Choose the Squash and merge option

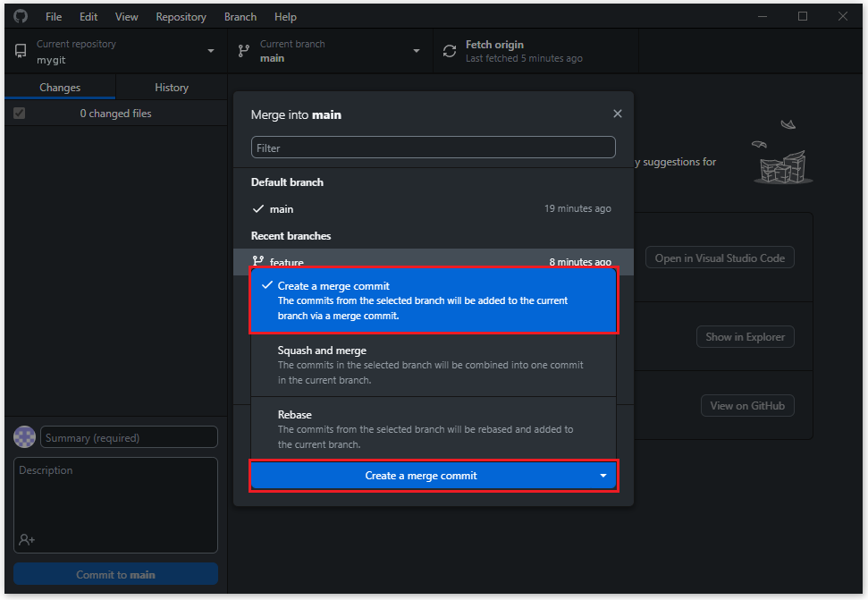[433, 365]
